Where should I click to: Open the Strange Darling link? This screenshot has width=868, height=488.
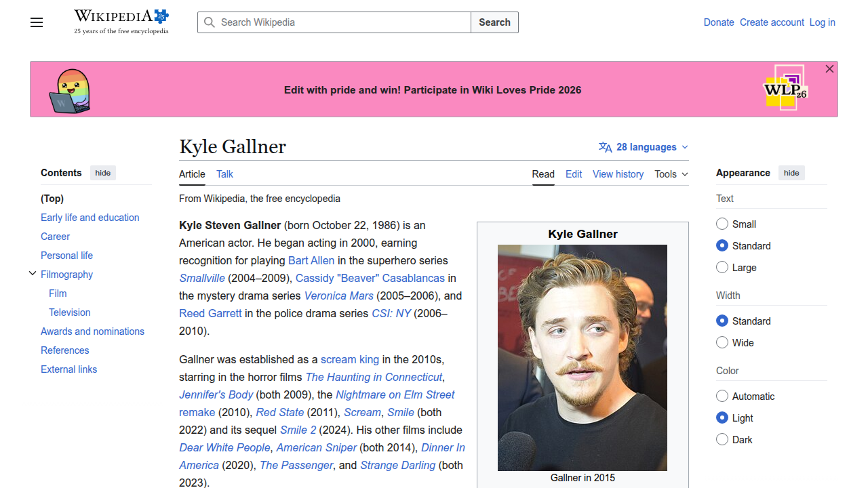[x=398, y=465]
